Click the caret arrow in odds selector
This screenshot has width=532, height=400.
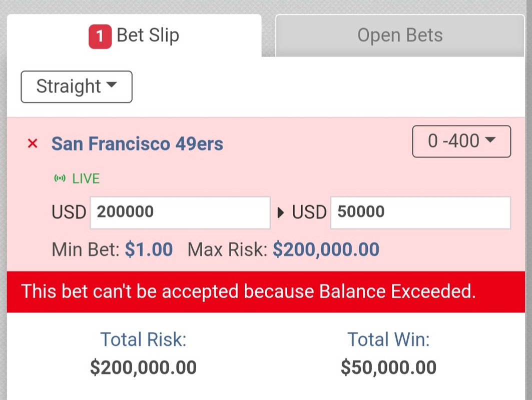click(x=490, y=139)
